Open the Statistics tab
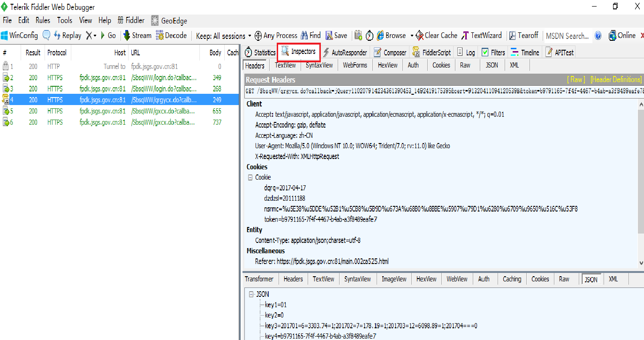 [x=259, y=53]
